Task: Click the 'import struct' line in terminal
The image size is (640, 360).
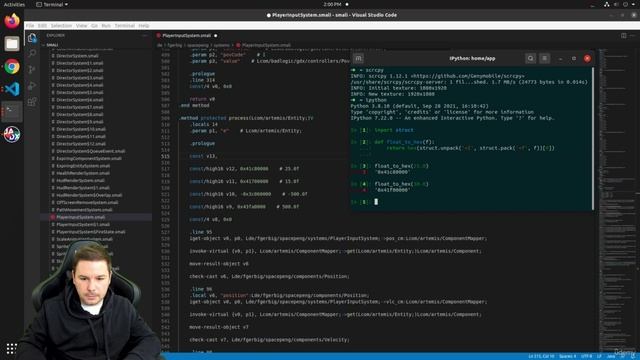Action: tap(394, 130)
